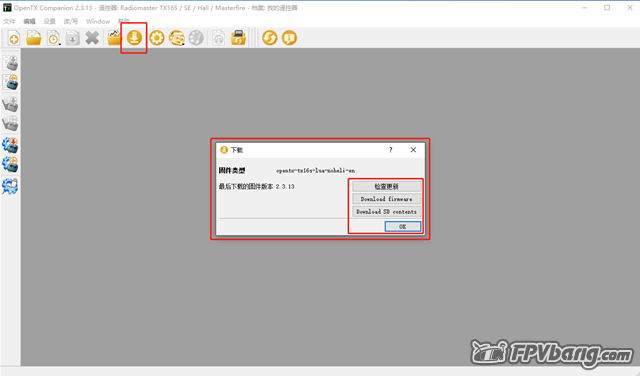This screenshot has width=640, height=376.
Task: Open a models file with folder icon
Action: 33,38
